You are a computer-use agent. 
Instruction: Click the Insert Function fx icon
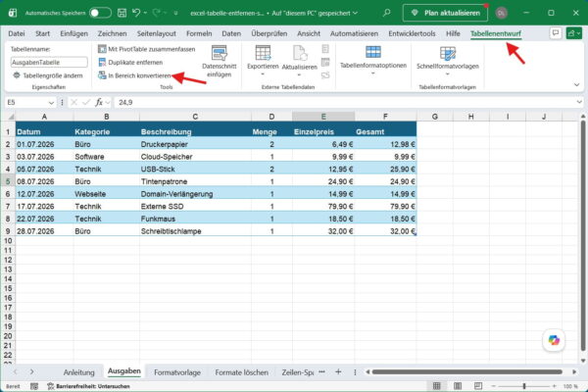(99, 102)
